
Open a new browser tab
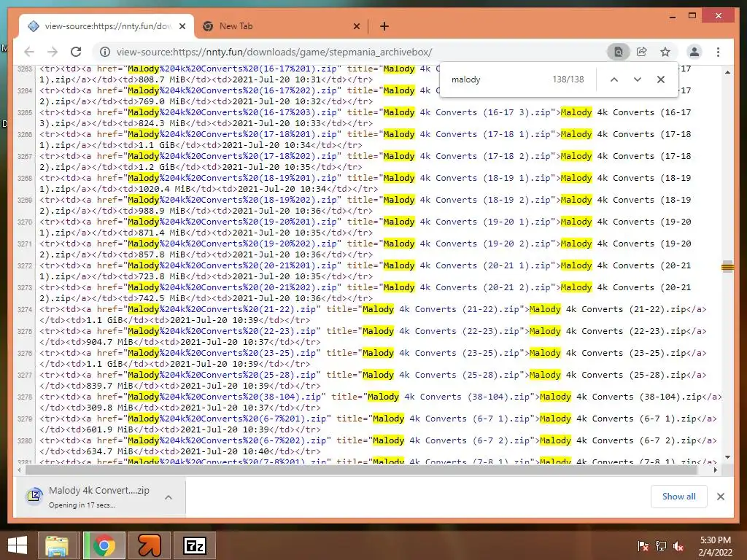click(384, 27)
